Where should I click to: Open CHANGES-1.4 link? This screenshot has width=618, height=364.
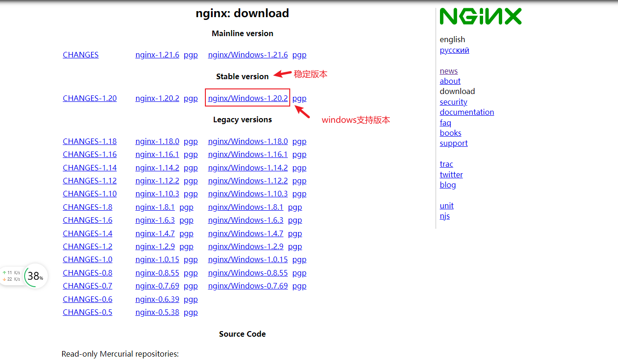click(x=88, y=233)
